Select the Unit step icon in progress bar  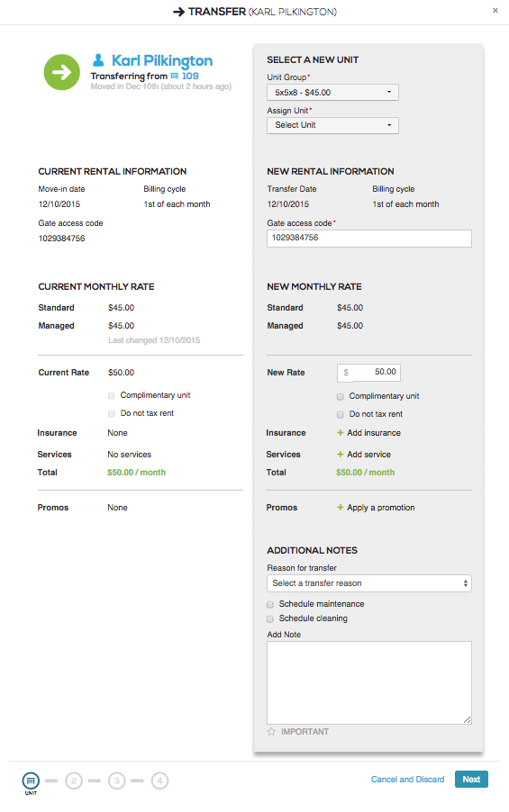pyautogui.click(x=31, y=780)
